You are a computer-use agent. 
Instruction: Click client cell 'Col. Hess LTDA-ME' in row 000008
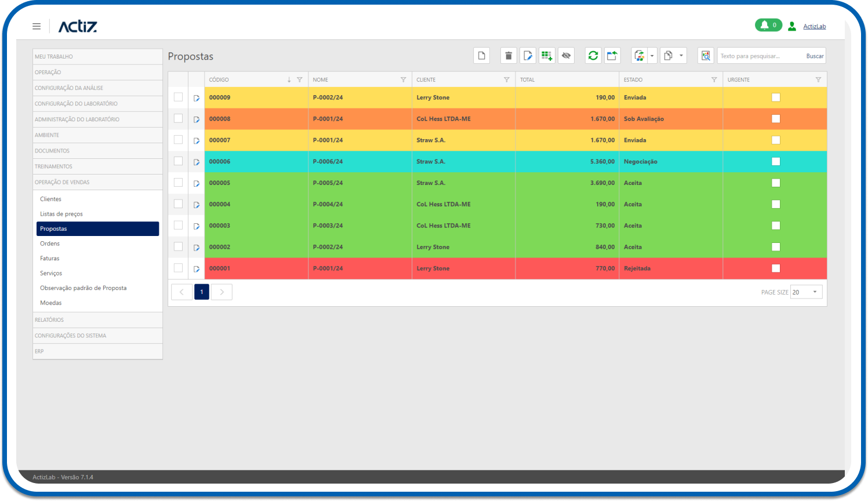463,119
